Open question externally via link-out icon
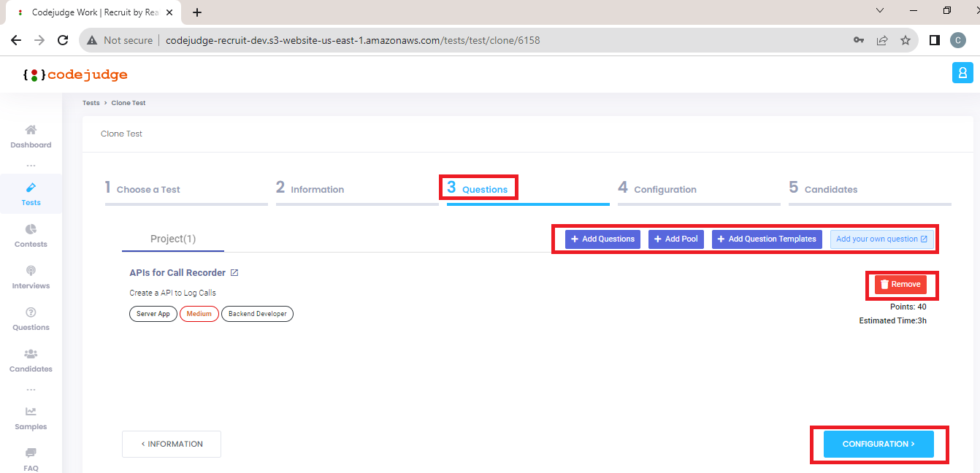 (234, 272)
